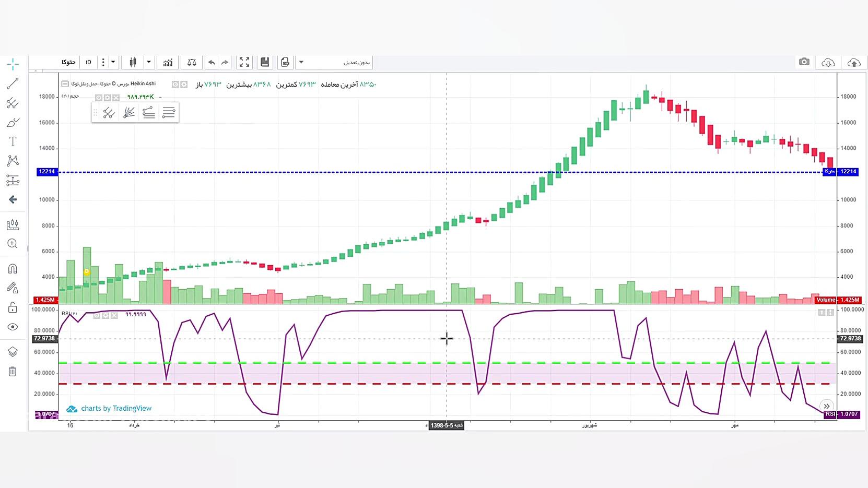Screen dimensions: 868x488
Task: Click the Compare symbols scales icon
Action: 192,63
